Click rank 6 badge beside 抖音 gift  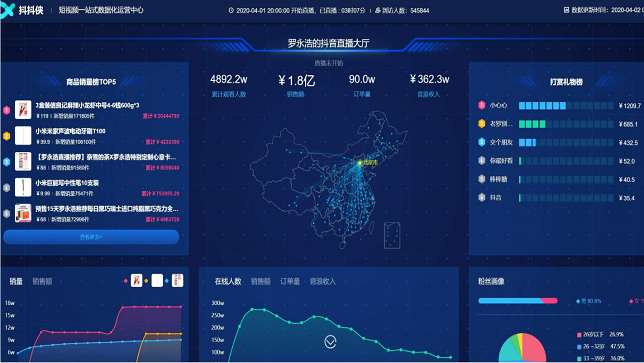pyautogui.click(x=482, y=197)
